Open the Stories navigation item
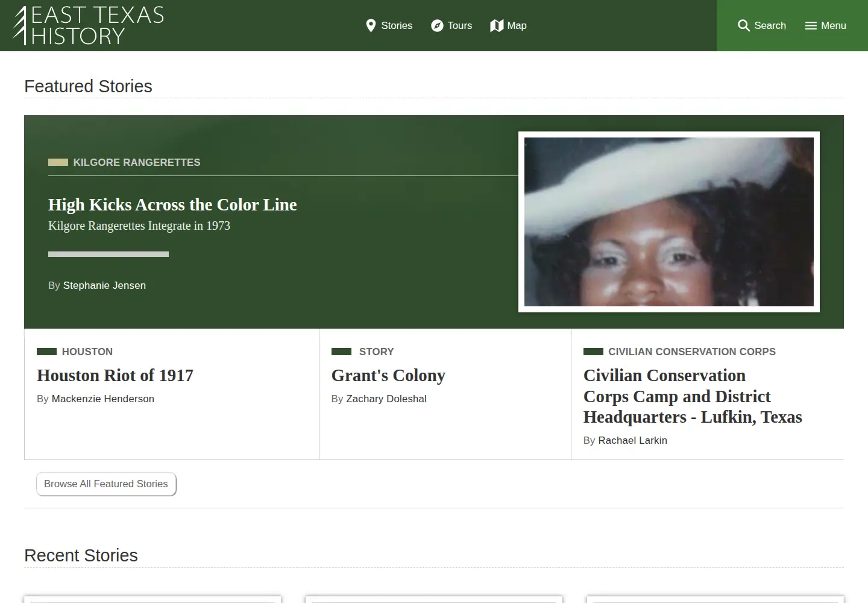Screen dimensions: 868x603 click(389, 25)
